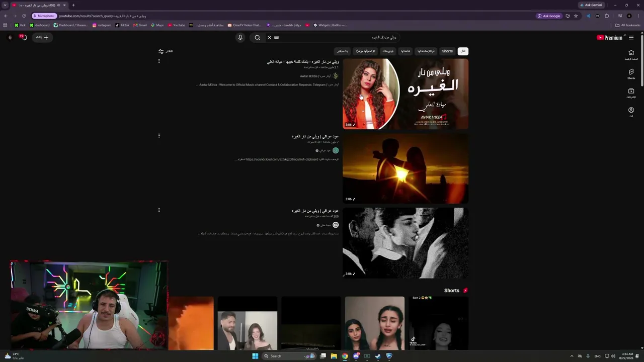The width and height of the screenshot is (644, 362).
Task: Open the Short with two women
Action: click(x=375, y=323)
